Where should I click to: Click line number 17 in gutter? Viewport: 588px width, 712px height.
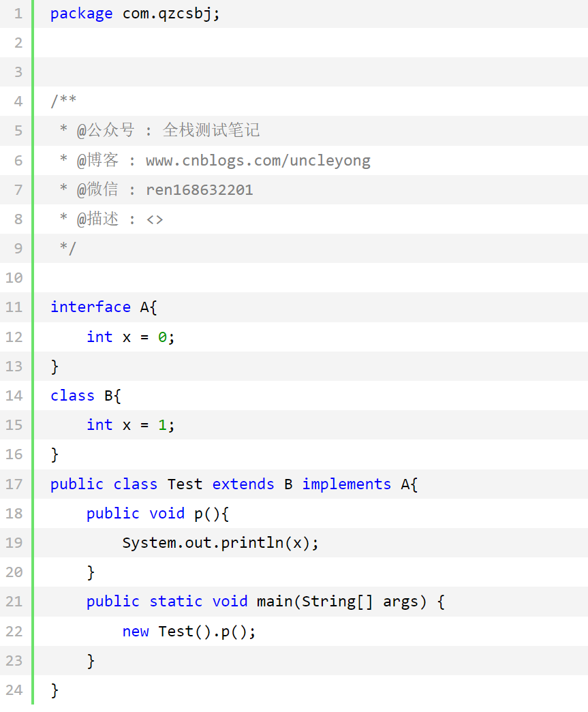coord(14,484)
